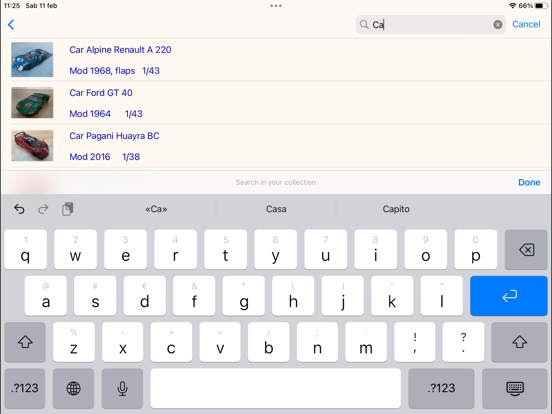
Task: Tap the i key
Action: 376,250
